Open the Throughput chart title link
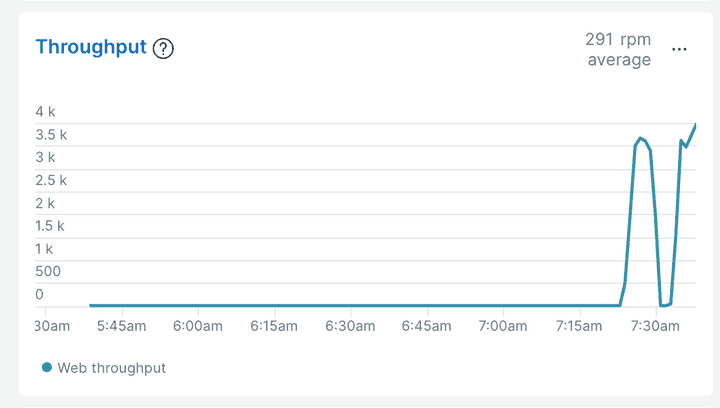The width and height of the screenshot is (720, 408). 91,47
